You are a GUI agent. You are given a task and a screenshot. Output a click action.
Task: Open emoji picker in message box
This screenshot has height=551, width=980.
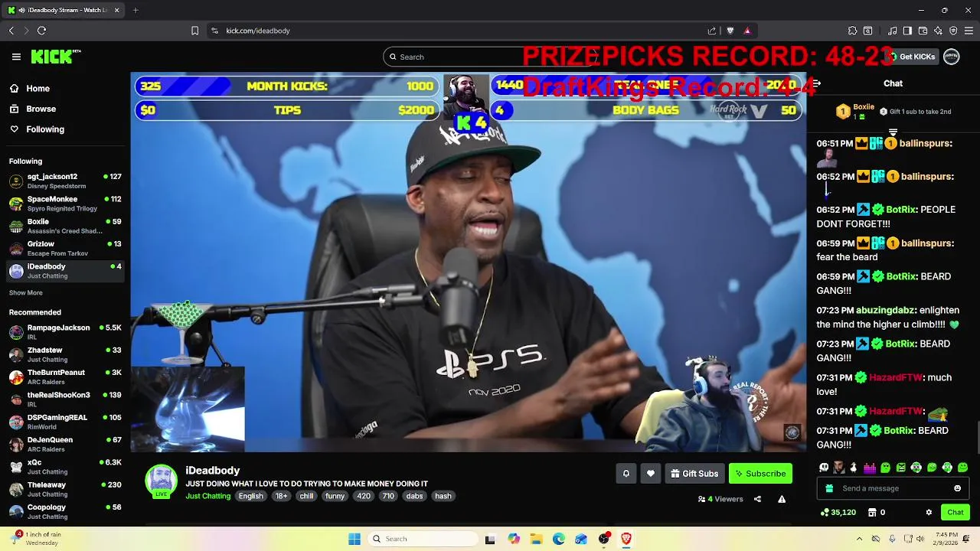[x=957, y=488]
